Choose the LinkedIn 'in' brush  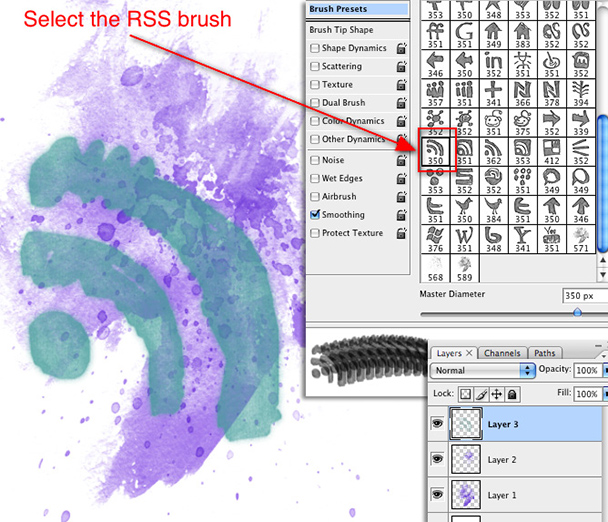(x=493, y=64)
